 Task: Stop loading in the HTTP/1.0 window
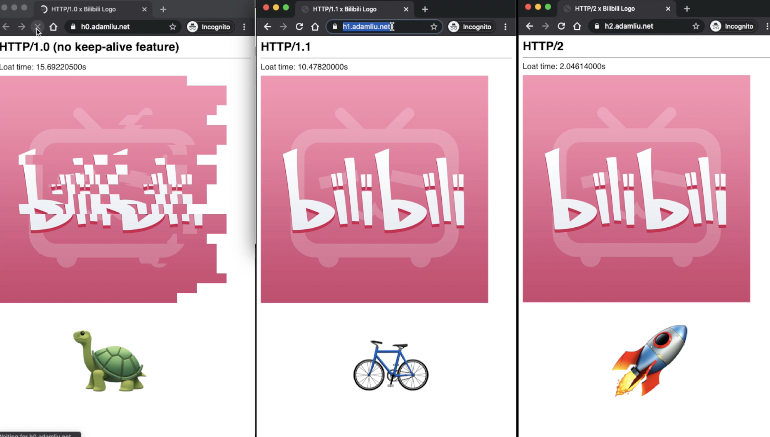37,27
